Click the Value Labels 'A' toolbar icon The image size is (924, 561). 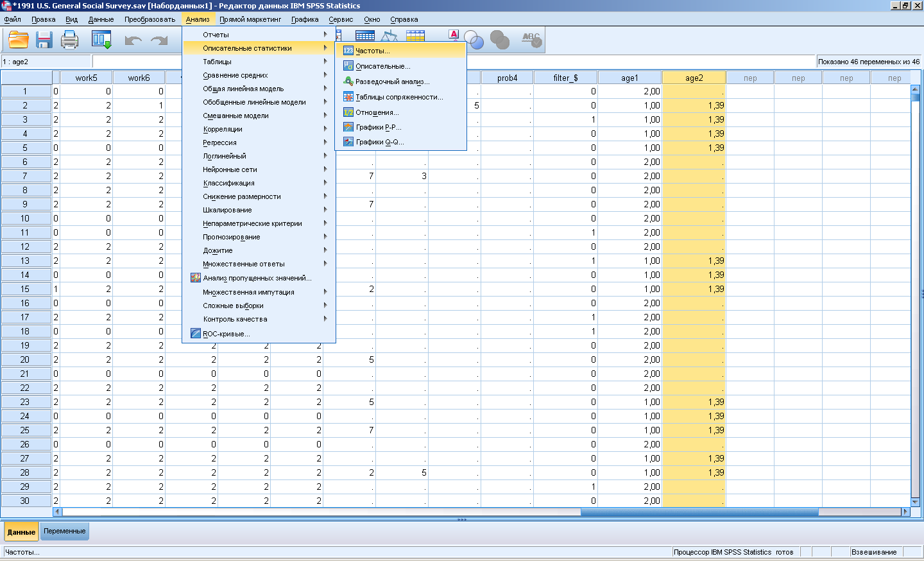[454, 35]
